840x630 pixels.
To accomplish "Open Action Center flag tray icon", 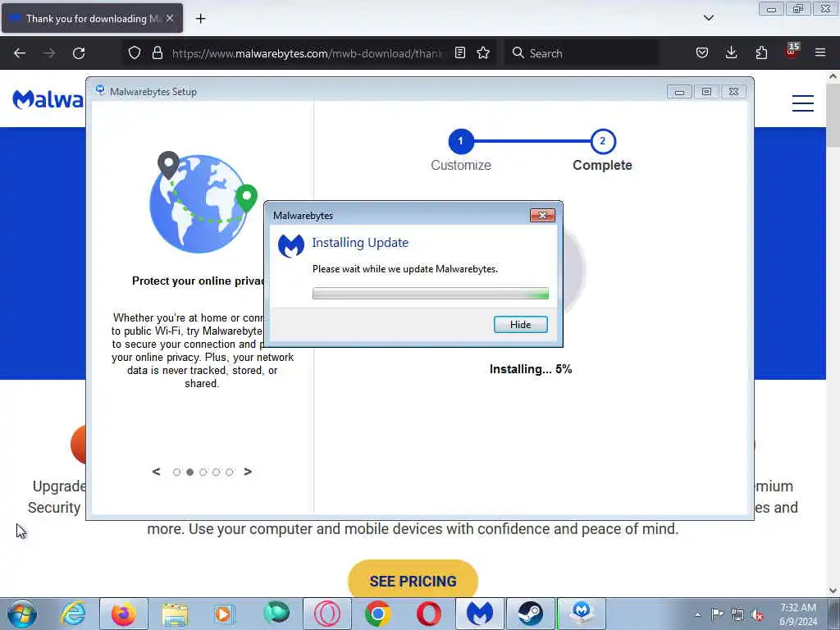I will 717,614.
